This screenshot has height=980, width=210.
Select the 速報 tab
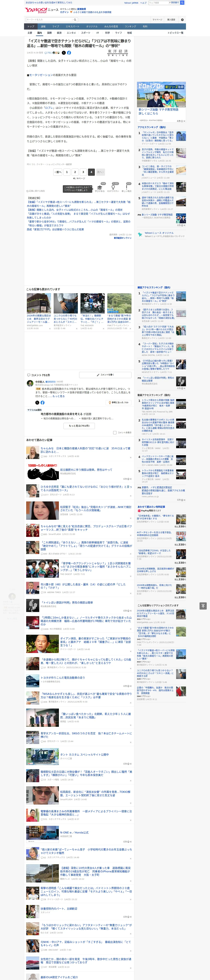click(x=43, y=27)
